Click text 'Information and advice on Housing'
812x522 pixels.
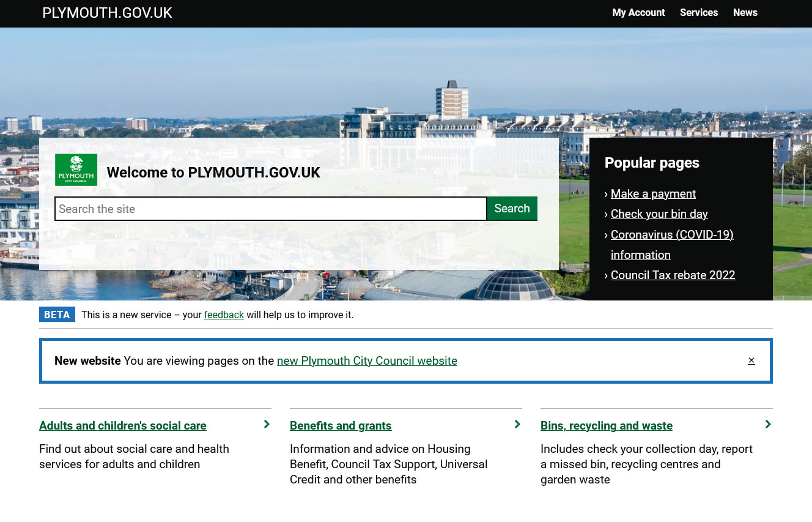pyautogui.click(x=380, y=449)
